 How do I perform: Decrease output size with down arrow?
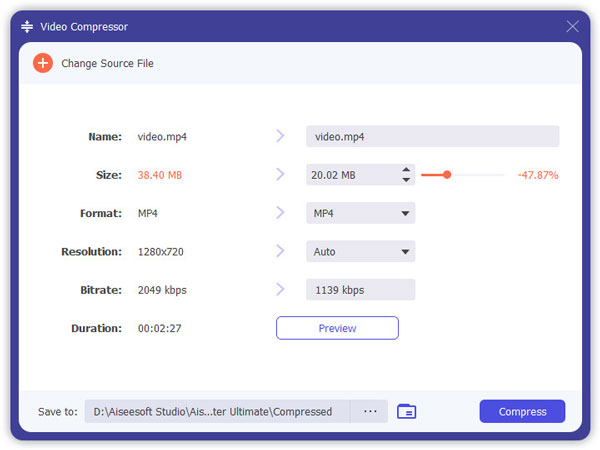(x=406, y=180)
